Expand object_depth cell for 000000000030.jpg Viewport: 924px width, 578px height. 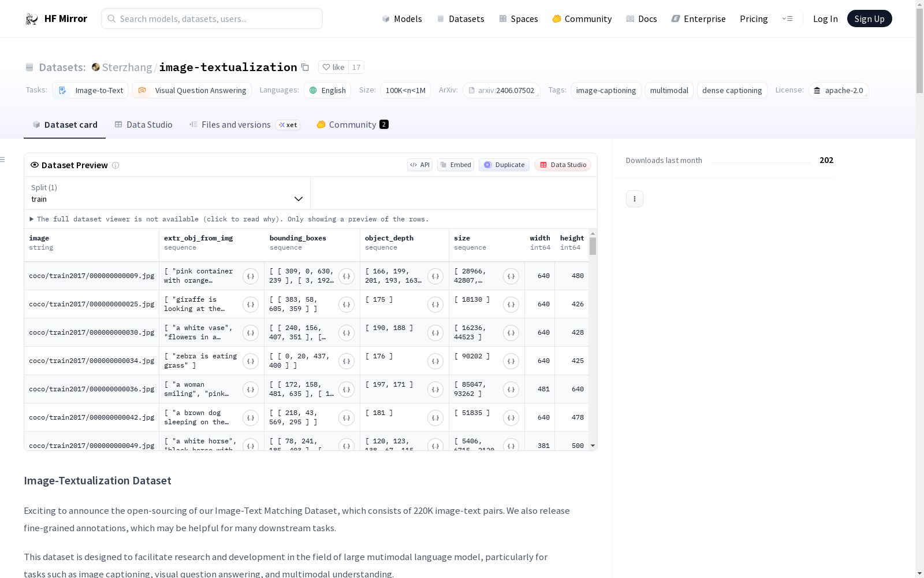[435, 333]
